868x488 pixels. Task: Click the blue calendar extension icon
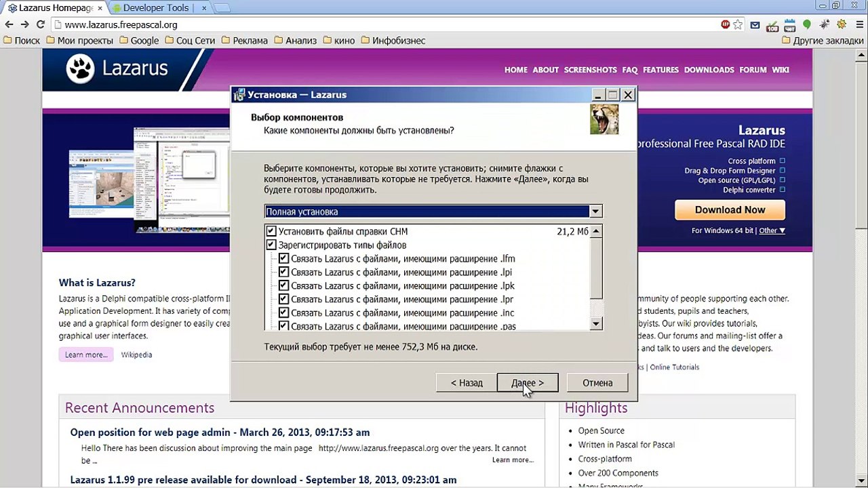789,25
